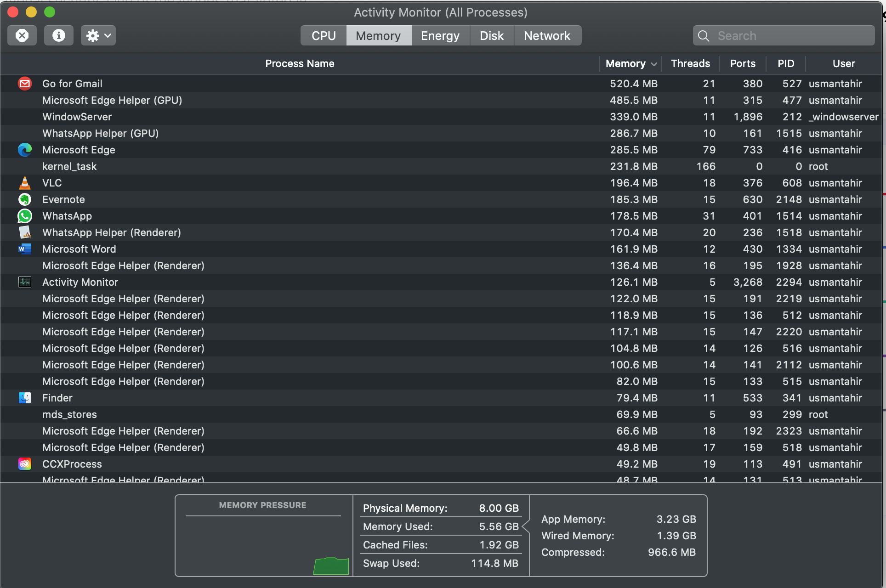The image size is (886, 588).
Task: Select the Finder process name
Action: click(x=57, y=398)
